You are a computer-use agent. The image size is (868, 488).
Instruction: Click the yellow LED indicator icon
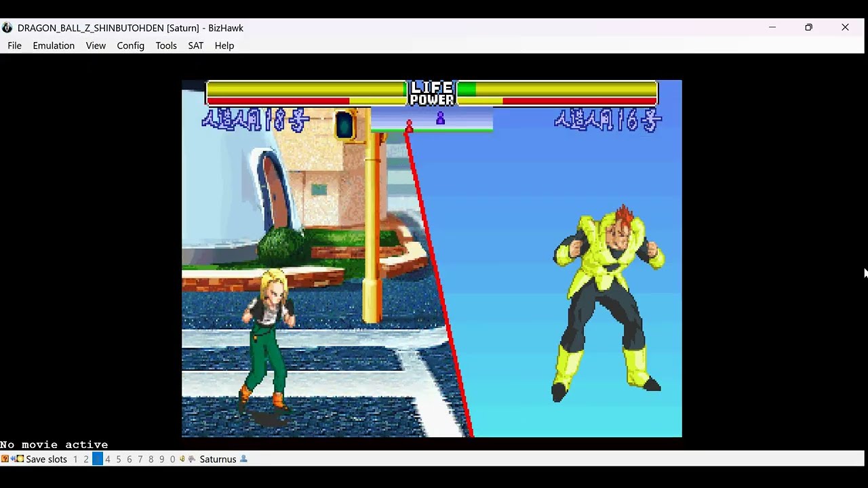20,459
